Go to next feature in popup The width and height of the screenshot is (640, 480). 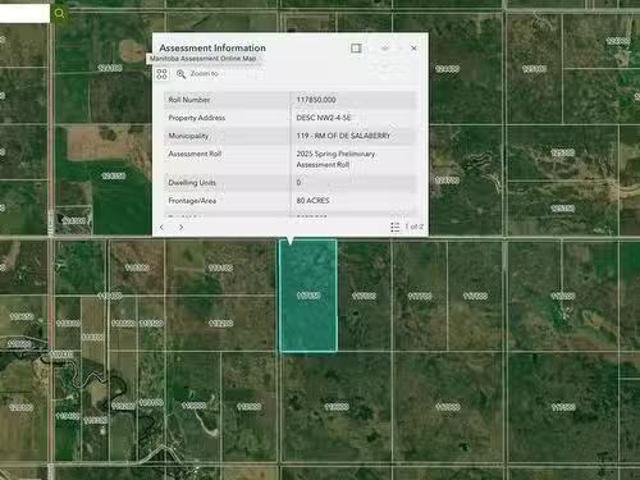[x=181, y=227]
